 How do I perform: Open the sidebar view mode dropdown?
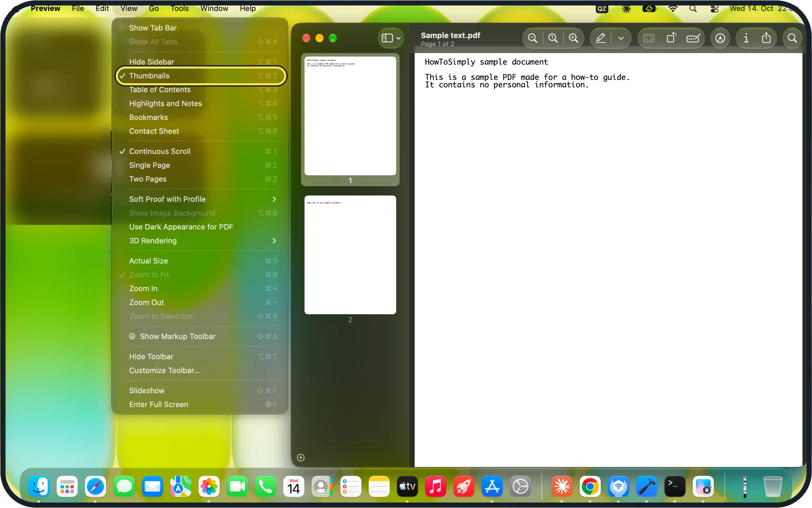tap(391, 38)
